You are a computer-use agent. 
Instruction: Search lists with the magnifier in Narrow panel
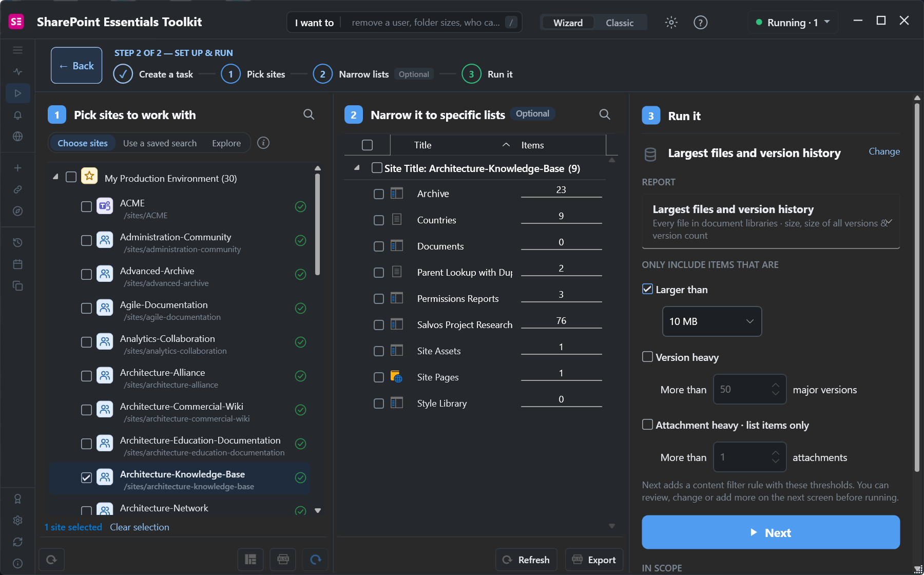605,114
